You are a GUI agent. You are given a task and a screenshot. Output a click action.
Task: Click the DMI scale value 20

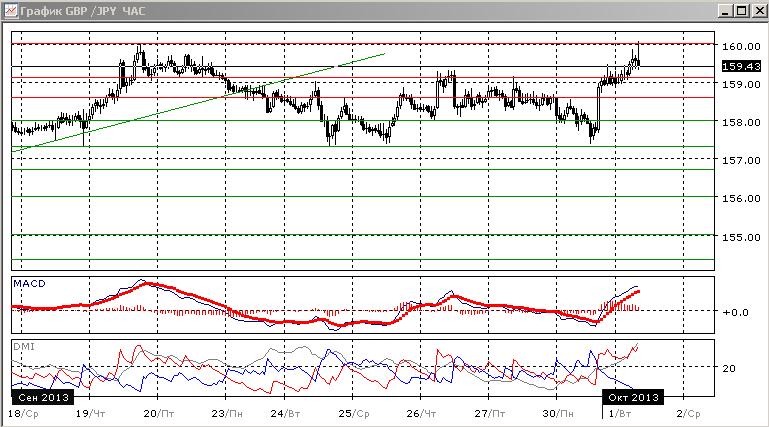729,368
